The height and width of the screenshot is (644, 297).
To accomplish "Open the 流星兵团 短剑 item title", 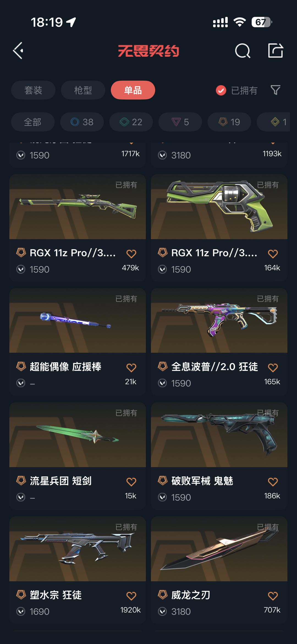I will (x=61, y=481).
